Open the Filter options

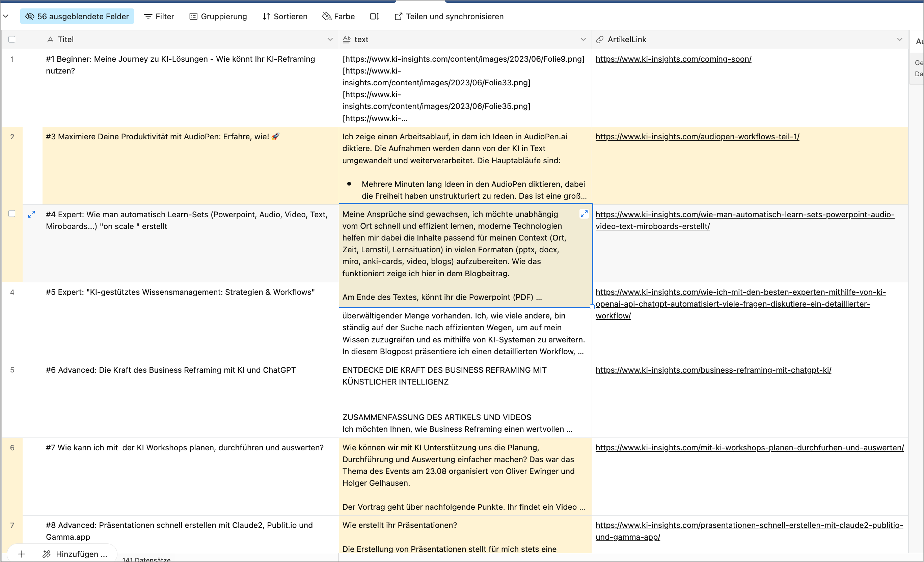159,17
